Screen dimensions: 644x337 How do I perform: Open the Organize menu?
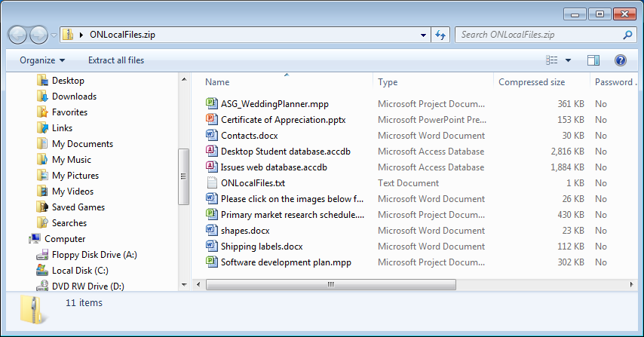click(42, 60)
